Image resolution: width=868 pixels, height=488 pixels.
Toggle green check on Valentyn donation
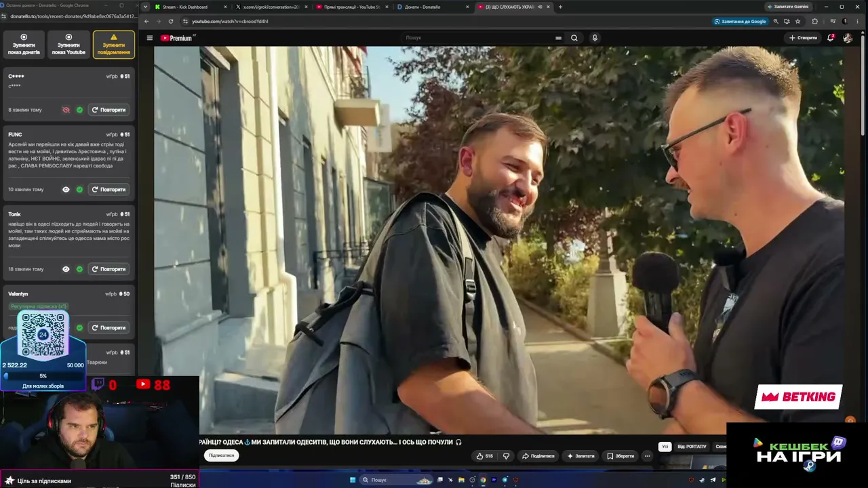[79, 327]
